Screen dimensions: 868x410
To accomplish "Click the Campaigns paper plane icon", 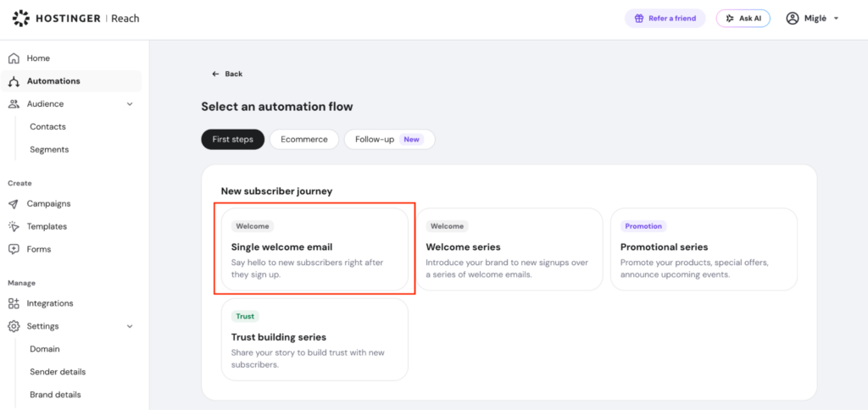I will [14, 203].
